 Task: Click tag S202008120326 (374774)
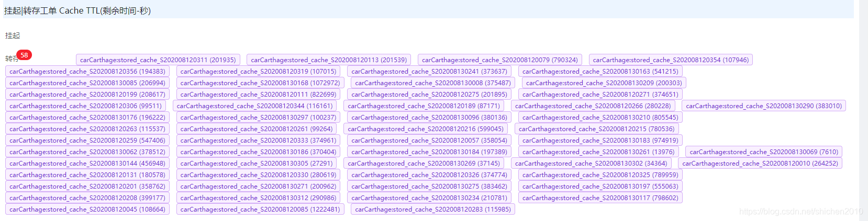point(429,175)
